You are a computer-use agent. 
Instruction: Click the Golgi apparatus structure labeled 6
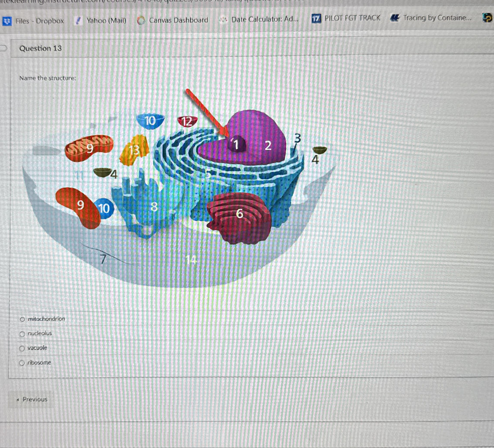point(239,214)
